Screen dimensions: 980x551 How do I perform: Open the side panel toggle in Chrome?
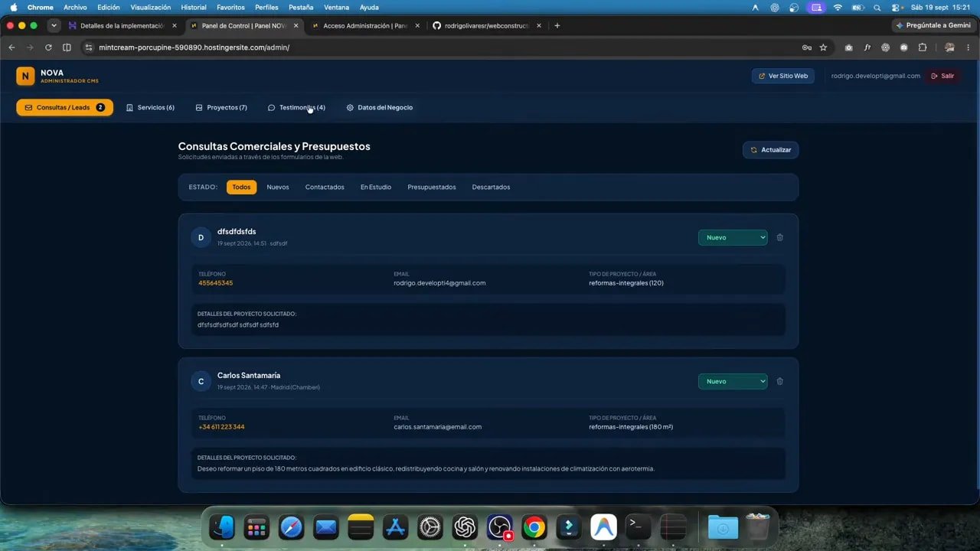pyautogui.click(x=67, y=47)
